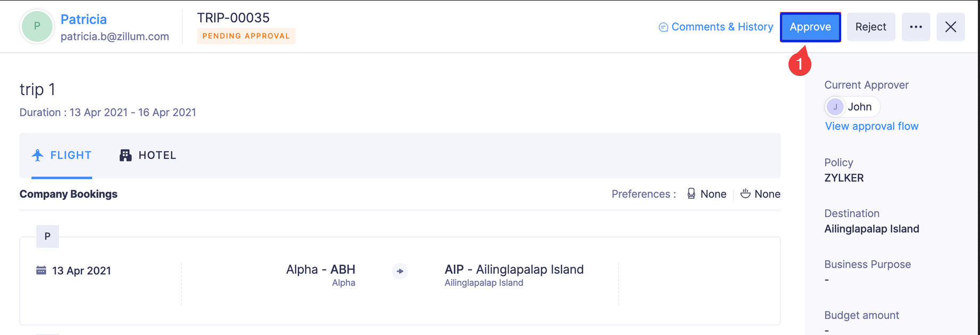The image size is (980, 335).
Task: Click the airplane icon on Flight tab
Action: [x=38, y=155]
